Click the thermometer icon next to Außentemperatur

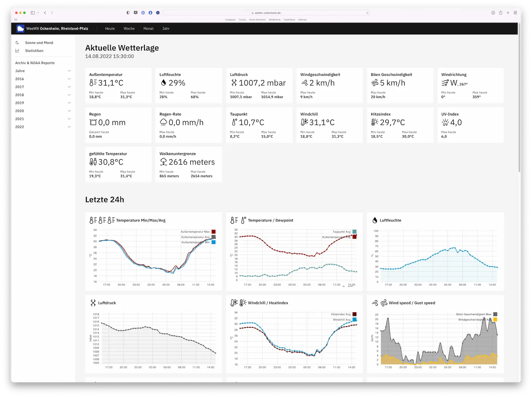click(x=93, y=83)
